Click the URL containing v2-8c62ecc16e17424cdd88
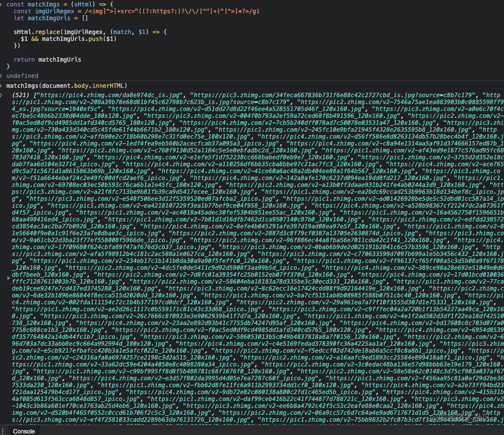The image size is (504, 435). [x=293, y=289]
